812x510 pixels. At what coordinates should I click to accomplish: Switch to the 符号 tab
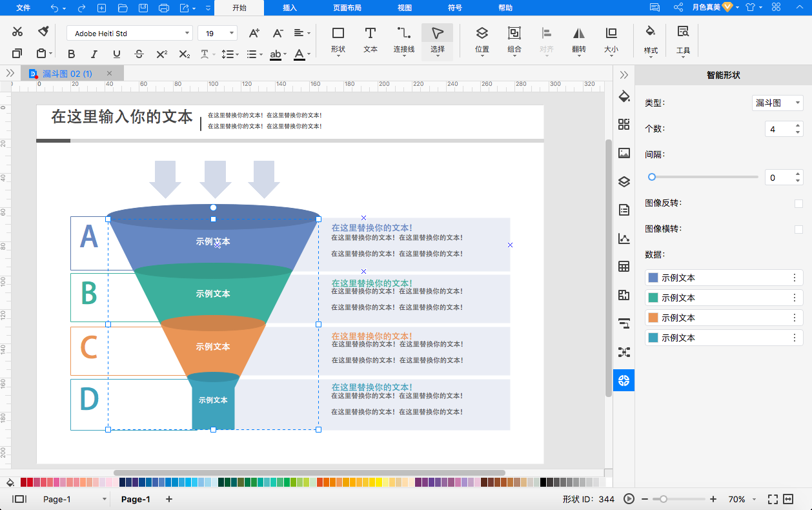point(455,8)
